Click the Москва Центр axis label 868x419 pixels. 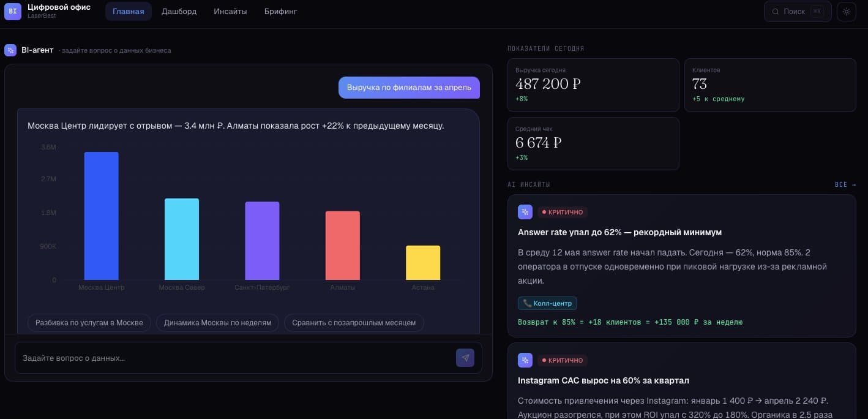click(x=101, y=287)
